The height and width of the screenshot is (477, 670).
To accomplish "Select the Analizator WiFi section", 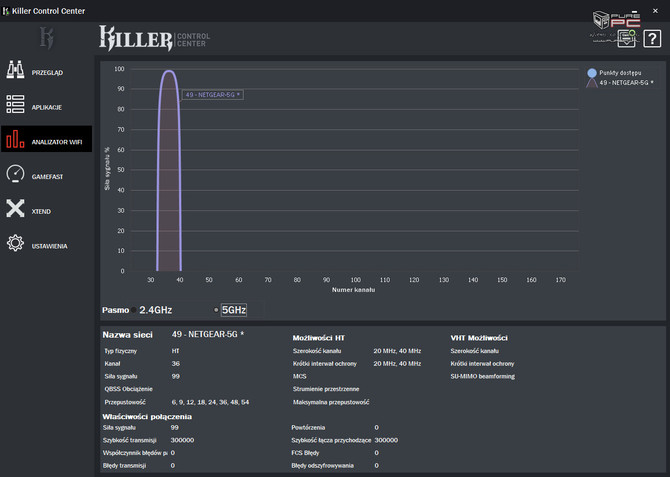I will click(x=47, y=139).
